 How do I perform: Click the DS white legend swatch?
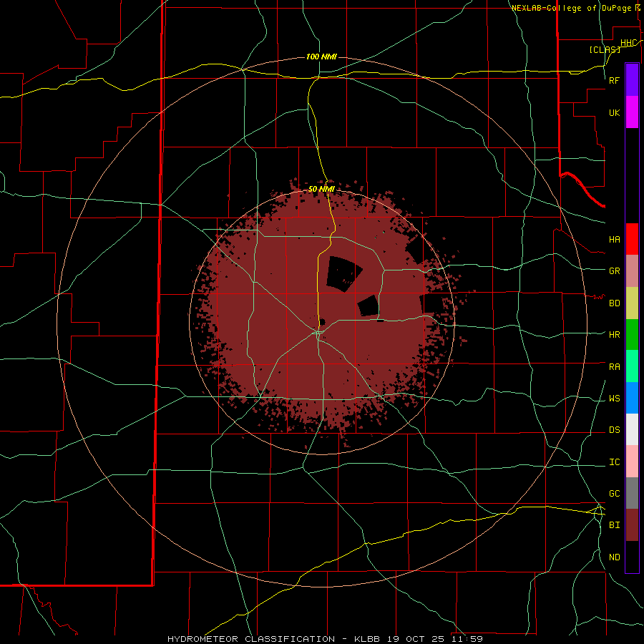click(x=632, y=429)
